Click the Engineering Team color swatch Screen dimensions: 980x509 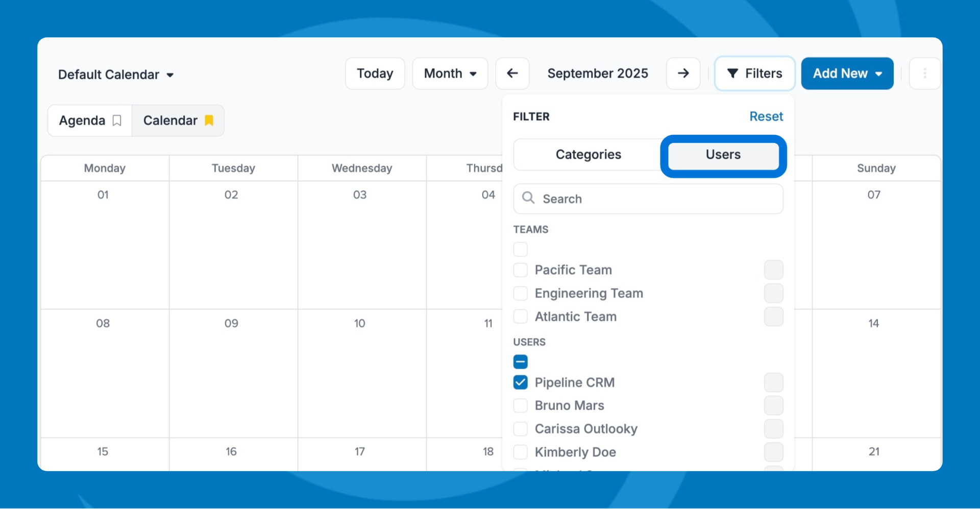point(773,294)
